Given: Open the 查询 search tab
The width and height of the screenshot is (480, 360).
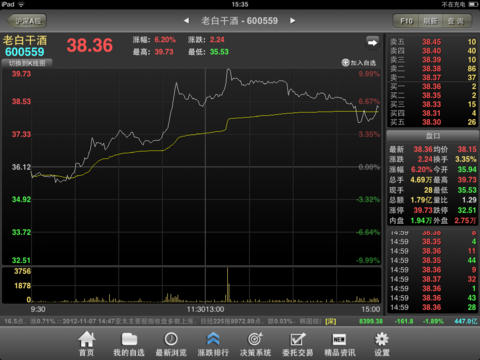Looking at the screenshot, I should pyautogui.click(x=456, y=21).
